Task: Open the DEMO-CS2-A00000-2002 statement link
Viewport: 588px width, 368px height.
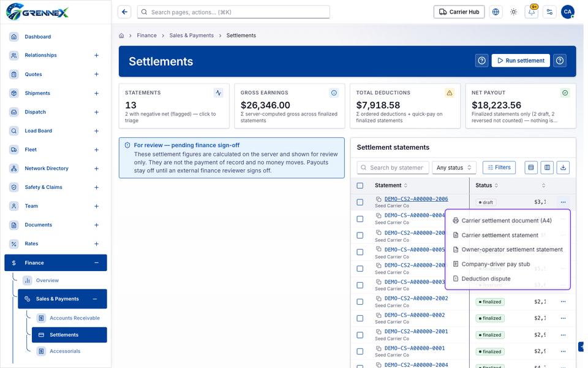Action: pyautogui.click(x=417, y=298)
